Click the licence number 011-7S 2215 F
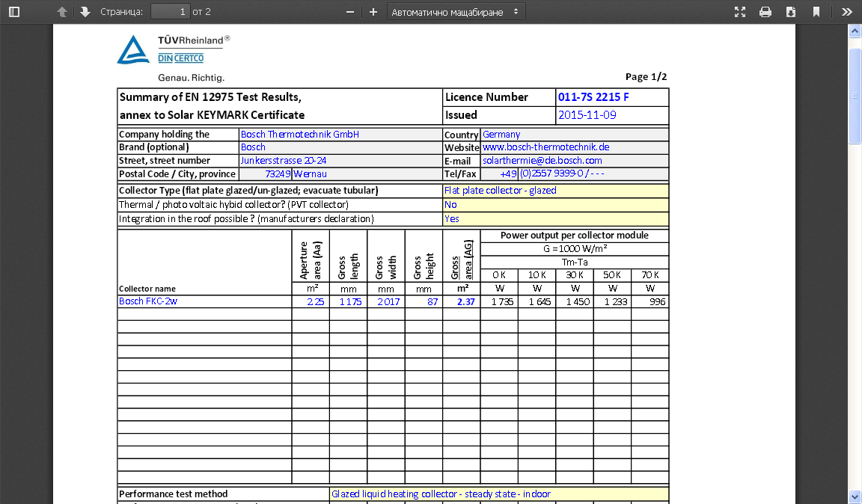Image resolution: width=862 pixels, height=504 pixels. pyautogui.click(x=593, y=97)
